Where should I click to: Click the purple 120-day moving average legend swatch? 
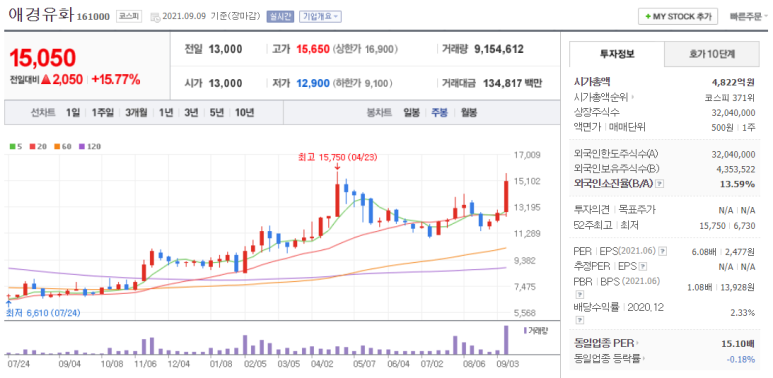(x=81, y=146)
